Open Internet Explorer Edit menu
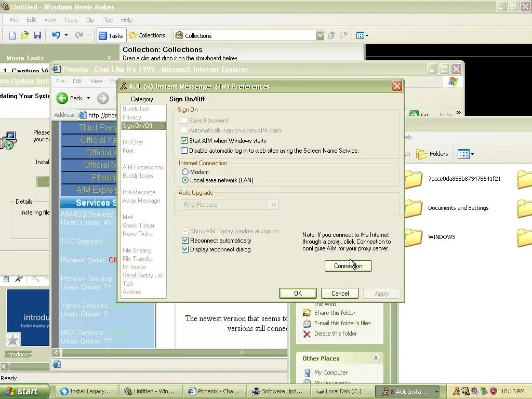 [x=77, y=81]
